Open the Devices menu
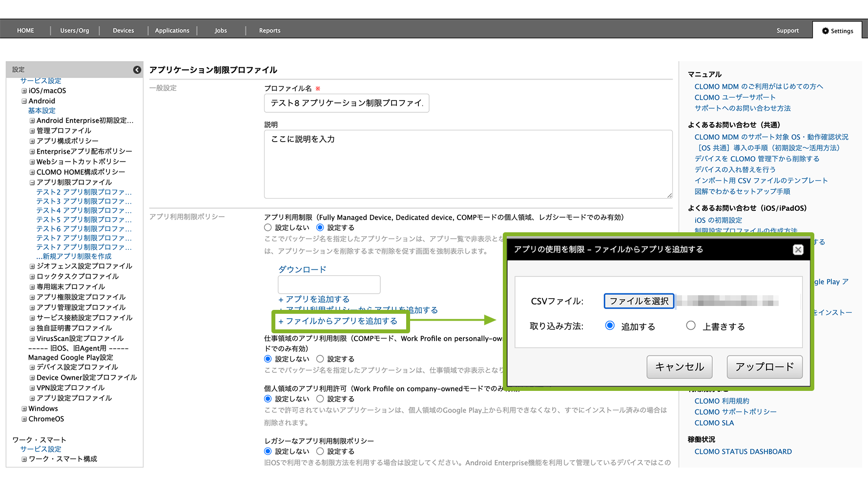The width and height of the screenshot is (868, 488). (x=123, y=31)
